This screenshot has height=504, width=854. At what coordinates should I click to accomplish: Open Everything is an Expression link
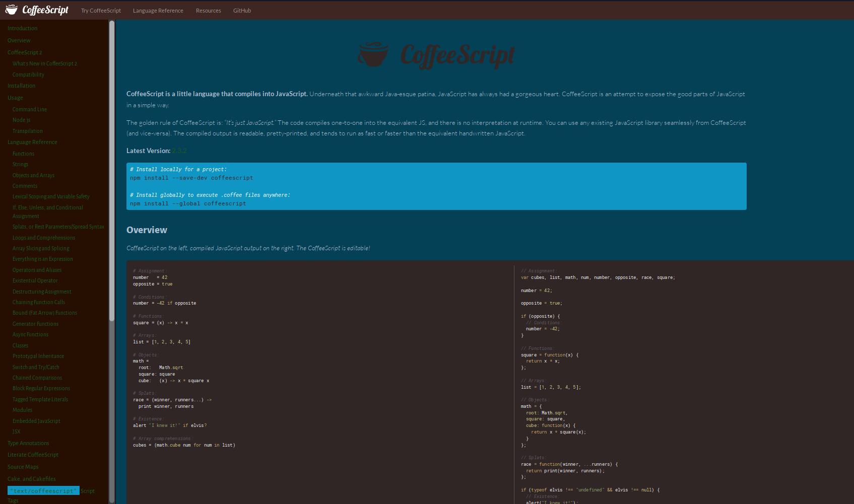42,259
